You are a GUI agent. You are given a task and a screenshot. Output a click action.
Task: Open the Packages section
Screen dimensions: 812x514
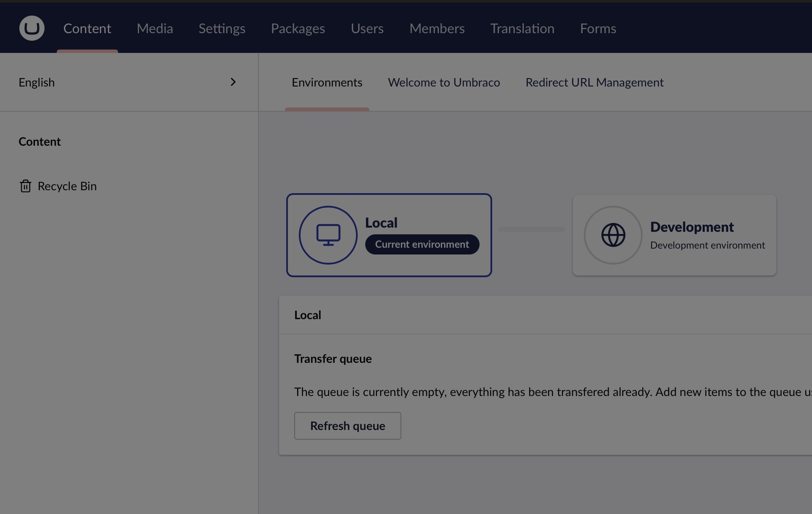pos(298,29)
